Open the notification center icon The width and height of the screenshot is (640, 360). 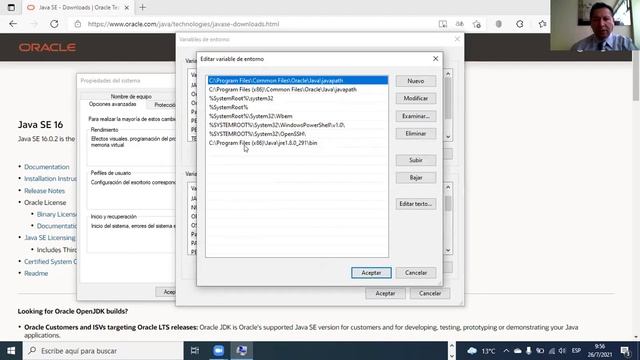pos(625,351)
